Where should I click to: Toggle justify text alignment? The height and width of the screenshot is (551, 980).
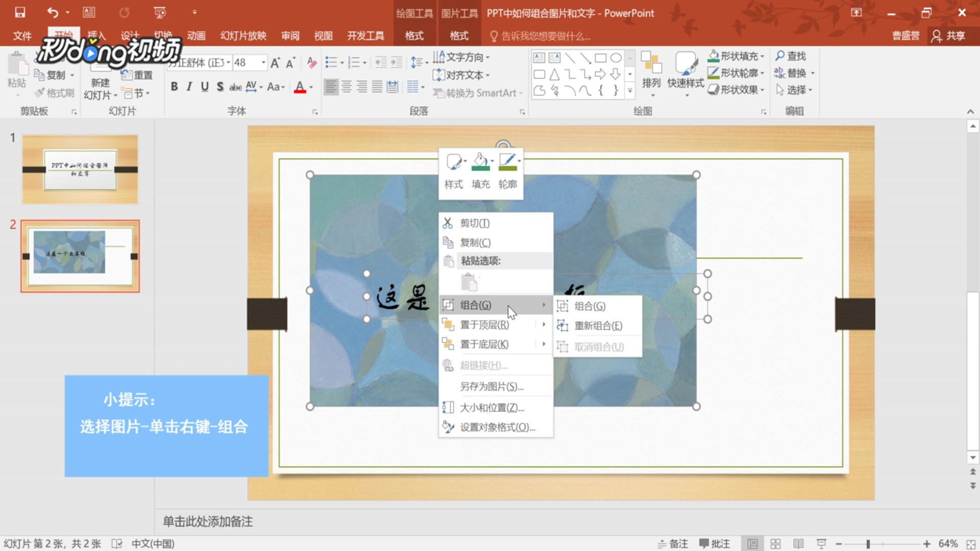click(377, 87)
